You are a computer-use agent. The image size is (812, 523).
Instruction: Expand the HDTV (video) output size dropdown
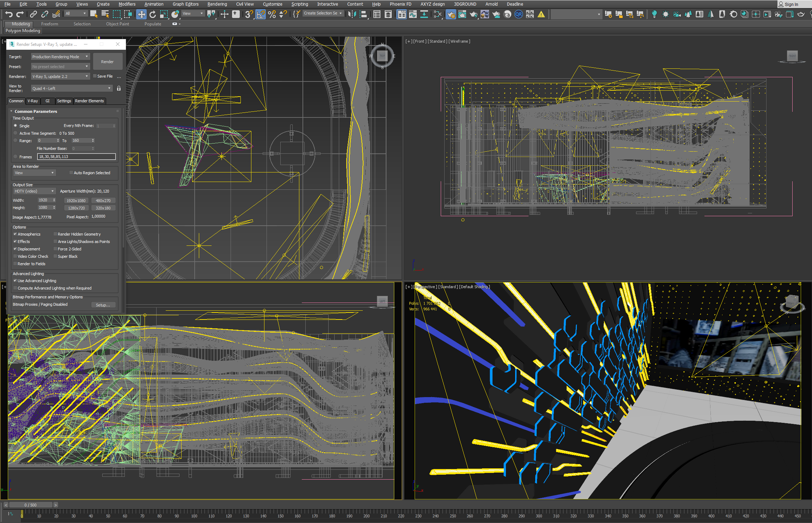[x=34, y=191]
